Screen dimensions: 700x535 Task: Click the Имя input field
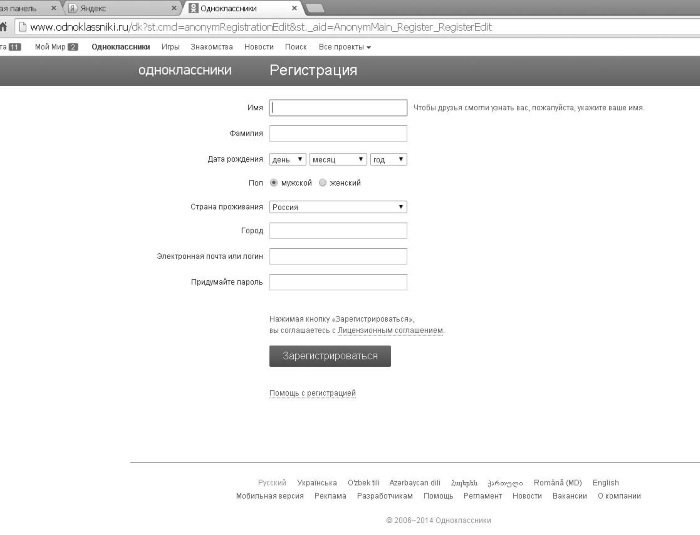tap(338, 108)
